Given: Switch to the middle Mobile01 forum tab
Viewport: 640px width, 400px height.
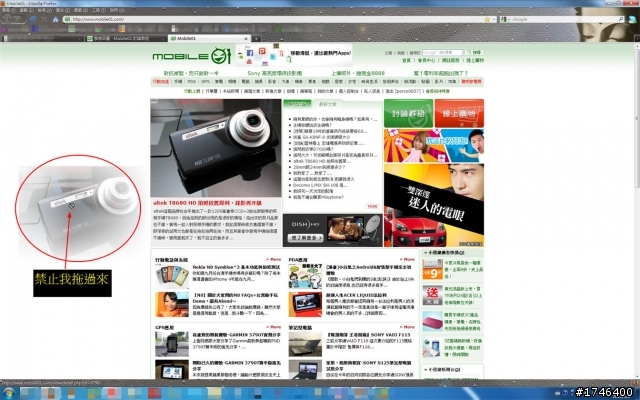Looking at the screenshot, I should tap(125, 38).
